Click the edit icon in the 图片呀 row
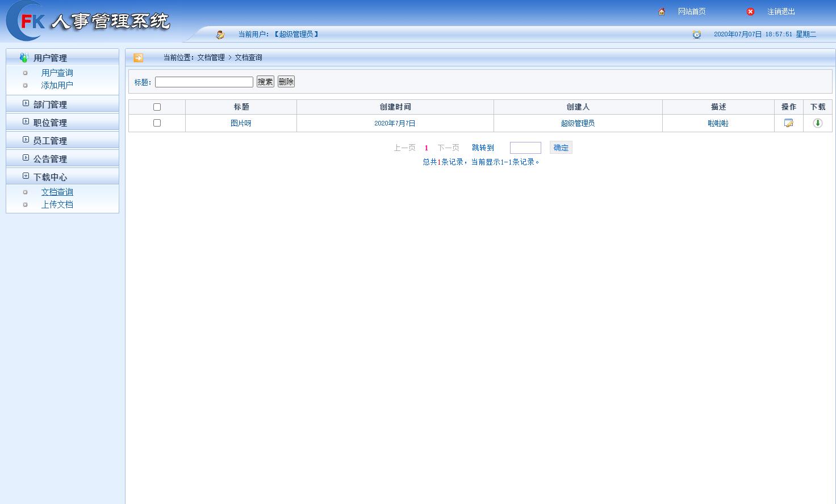This screenshot has width=836, height=504. (x=789, y=123)
